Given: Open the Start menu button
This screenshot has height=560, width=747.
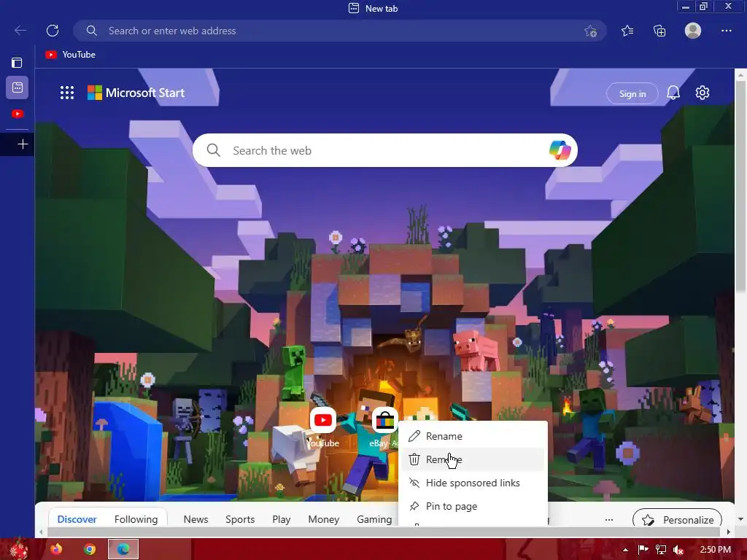Looking at the screenshot, I should coord(18,549).
